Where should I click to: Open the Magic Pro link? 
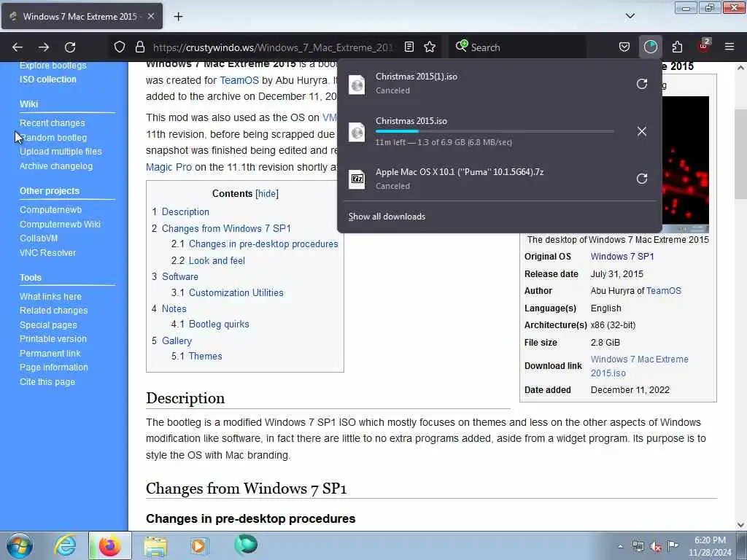tap(169, 167)
